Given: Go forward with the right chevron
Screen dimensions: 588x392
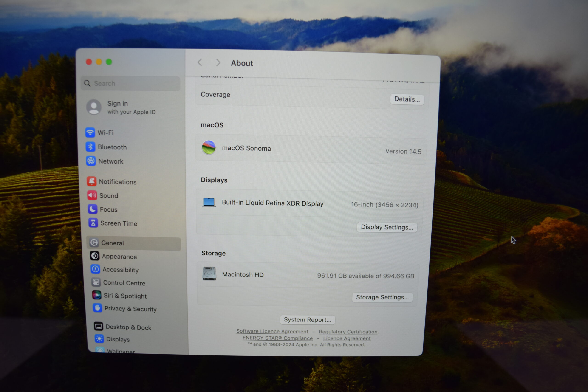Looking at the screenshot, I should (218, 62).
